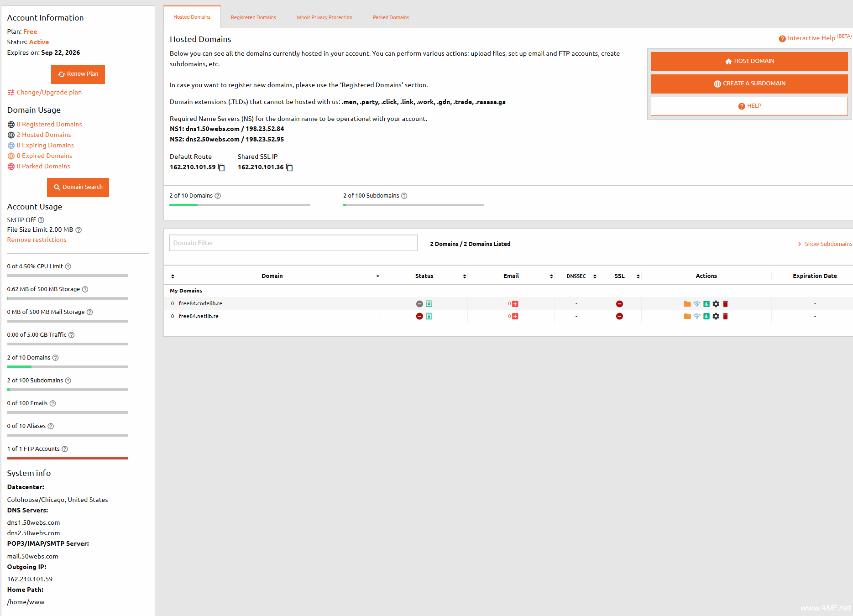
Task: Click the teal website icon in free84.codelib.re status
Action: [x=429, y=304]
